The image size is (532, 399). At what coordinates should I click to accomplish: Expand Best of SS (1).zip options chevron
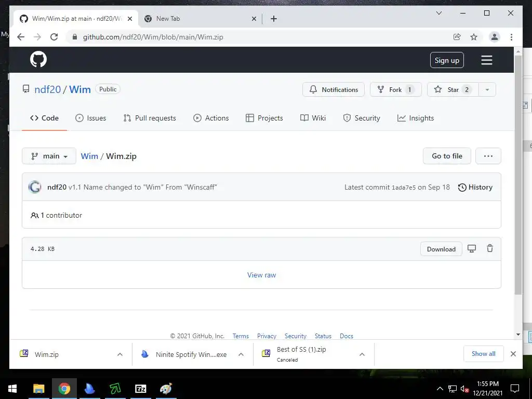pyautogui.click(x=362, y=354)
